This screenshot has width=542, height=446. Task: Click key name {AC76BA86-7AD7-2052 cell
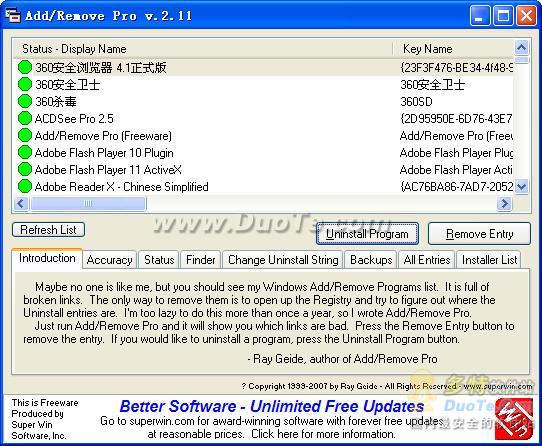[456, 187]
